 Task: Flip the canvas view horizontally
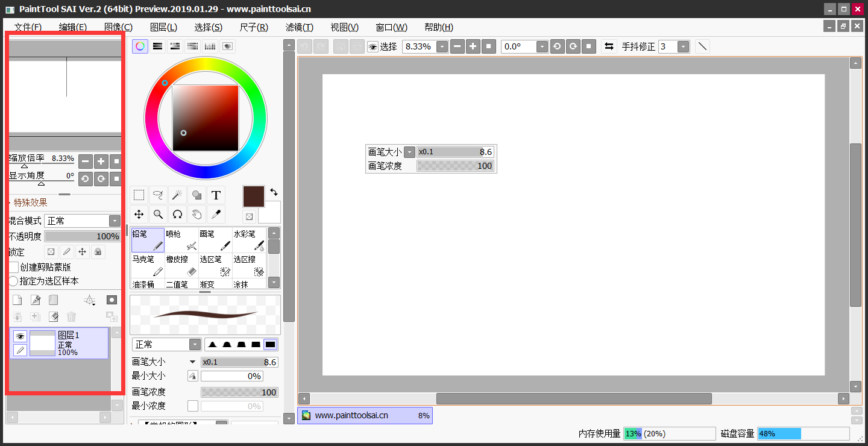(609, 46)
